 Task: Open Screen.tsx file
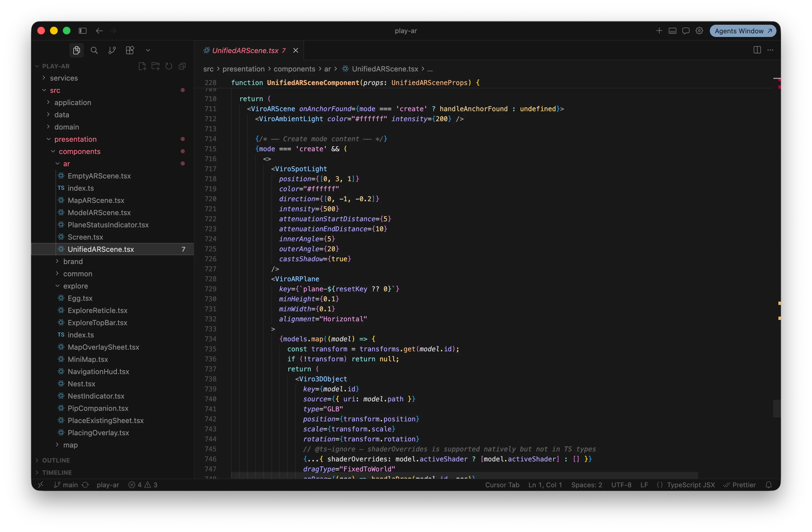(112, 237)
